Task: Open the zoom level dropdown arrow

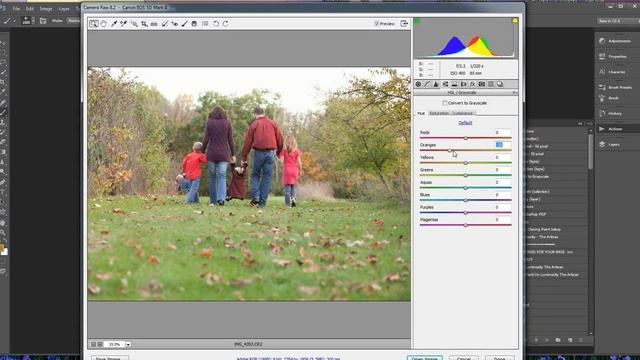Action: click(128, 344)
